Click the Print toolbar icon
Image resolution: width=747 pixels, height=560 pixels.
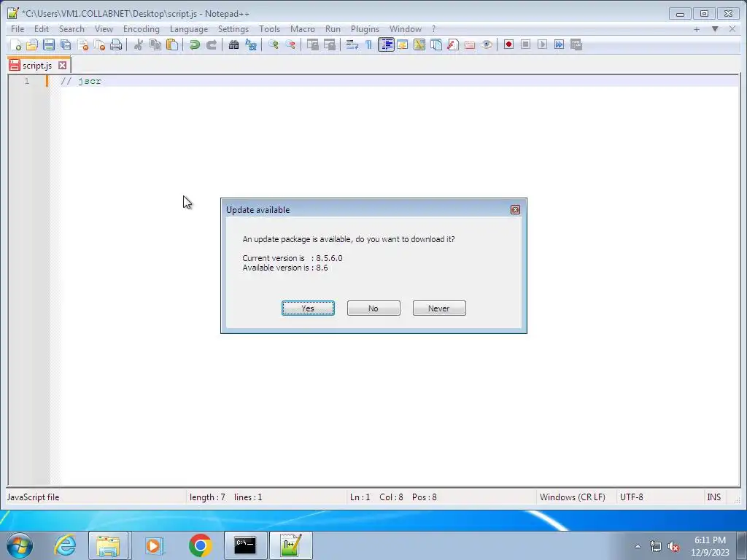click(116, 44)
